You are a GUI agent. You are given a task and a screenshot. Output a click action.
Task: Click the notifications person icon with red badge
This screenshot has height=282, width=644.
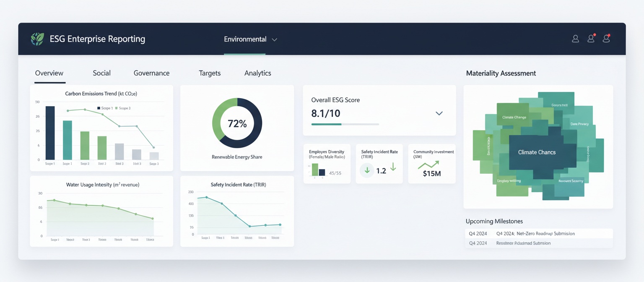coord(591,39)
